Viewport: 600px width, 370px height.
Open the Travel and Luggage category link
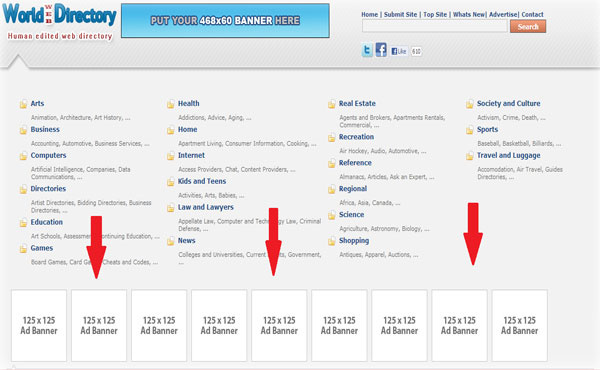(509, 155)
